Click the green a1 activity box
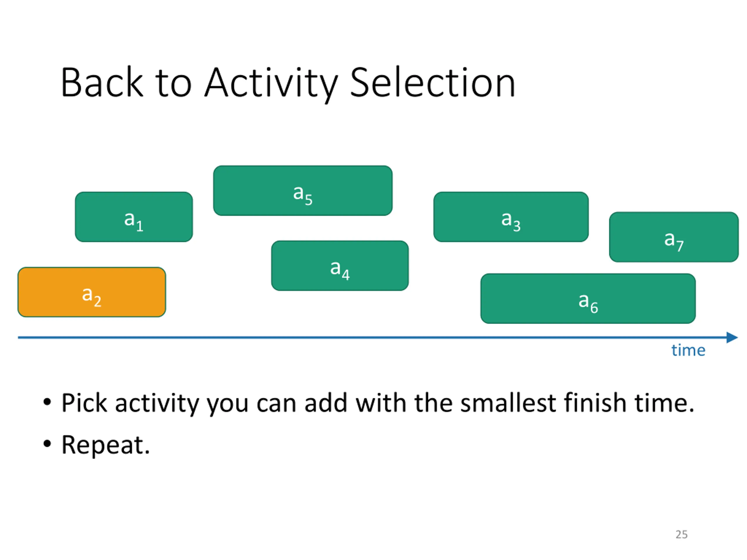The height and width of the screenshot is (560, 747). point(134,217)
